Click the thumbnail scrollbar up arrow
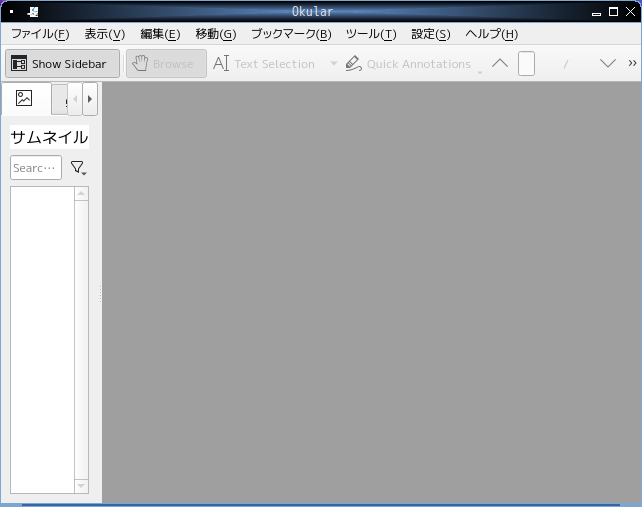642x507 pixels. [81, 194]
